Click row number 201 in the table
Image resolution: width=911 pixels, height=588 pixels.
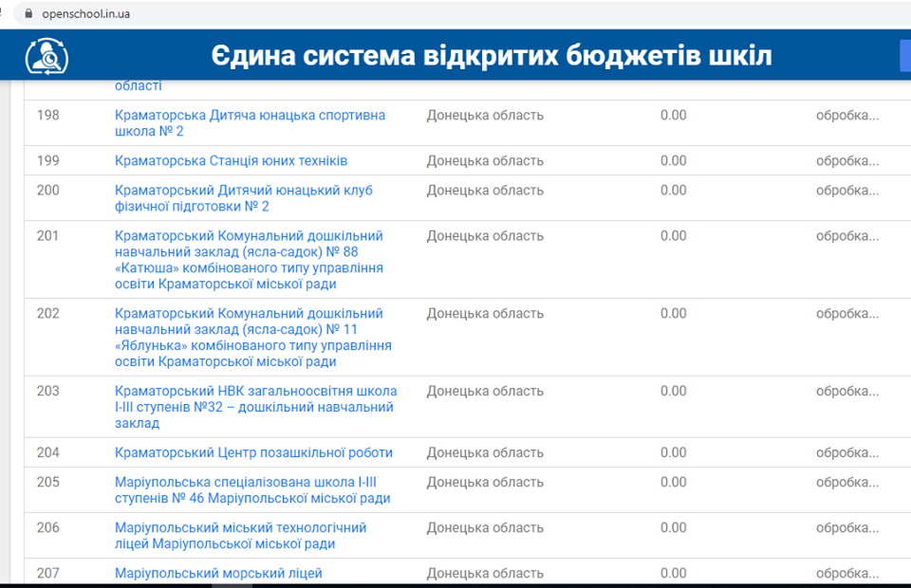point(48,235)
